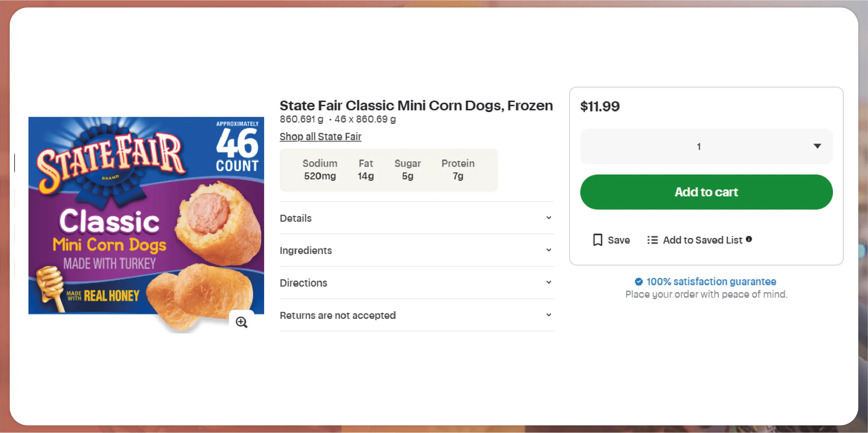This screenshot has width=868, height=433.
Task: Click the list icon beside Add to Saved List
Action: tap(652, 240)
